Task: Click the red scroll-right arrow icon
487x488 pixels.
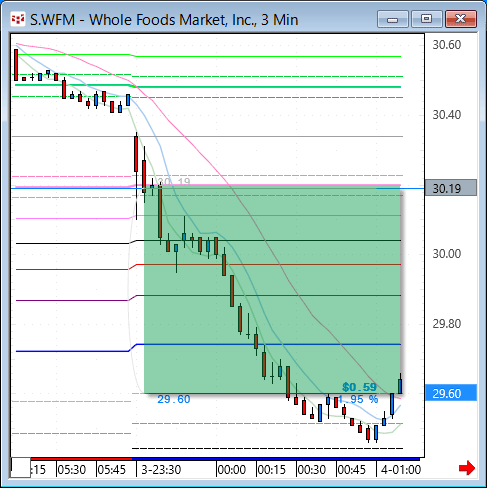Action: pyautogui.click(x=466, y=468)
